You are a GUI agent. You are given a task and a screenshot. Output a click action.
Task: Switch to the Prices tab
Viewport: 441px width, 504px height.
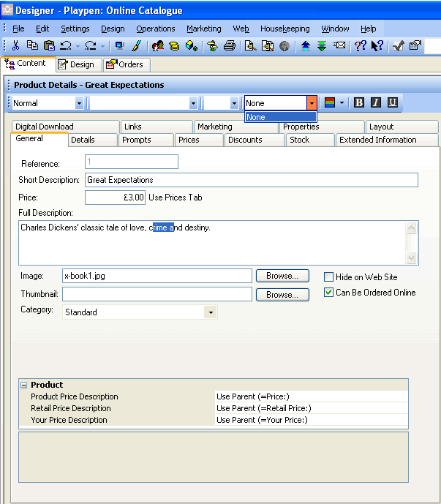click(189, 140)
